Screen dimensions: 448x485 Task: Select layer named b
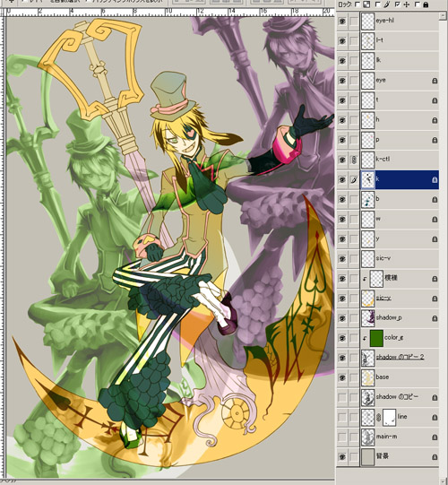(377, 199)
